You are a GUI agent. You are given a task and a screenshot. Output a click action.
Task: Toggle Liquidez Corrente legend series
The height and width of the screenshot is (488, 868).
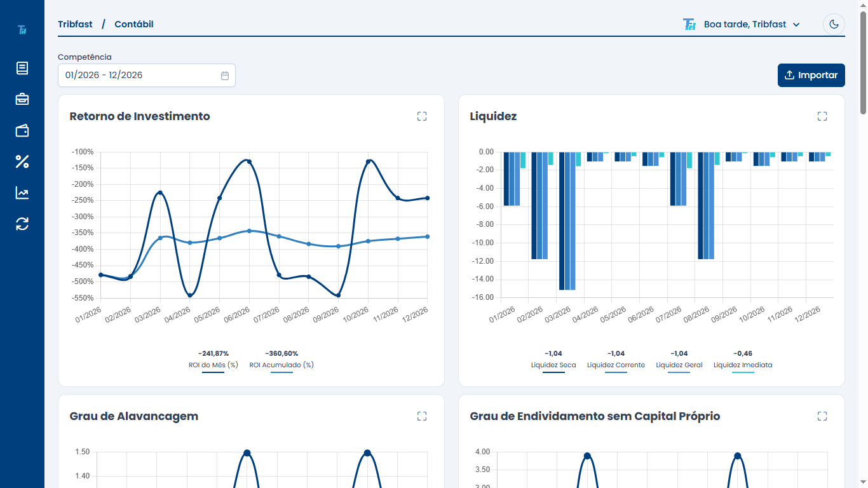click(616, 366)
